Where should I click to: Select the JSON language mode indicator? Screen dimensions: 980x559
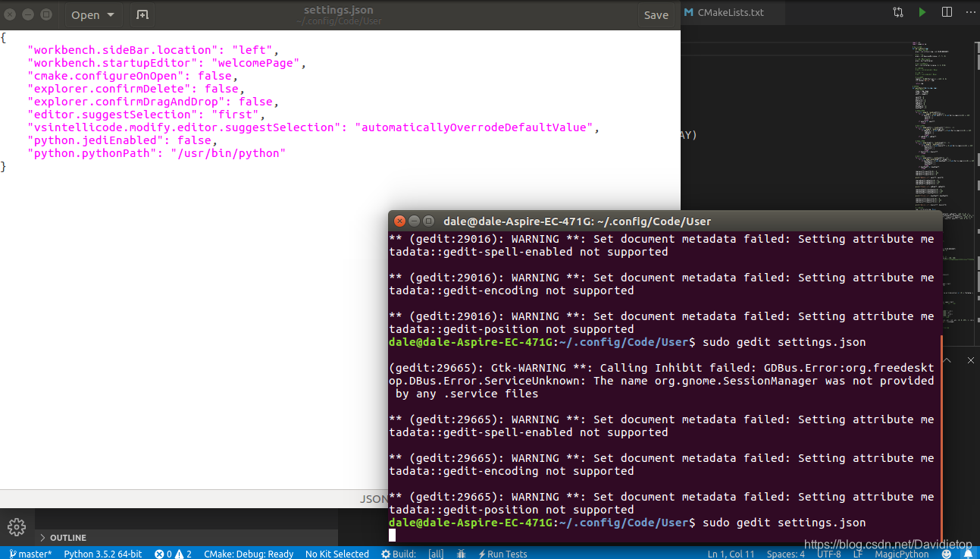(374, 498)
